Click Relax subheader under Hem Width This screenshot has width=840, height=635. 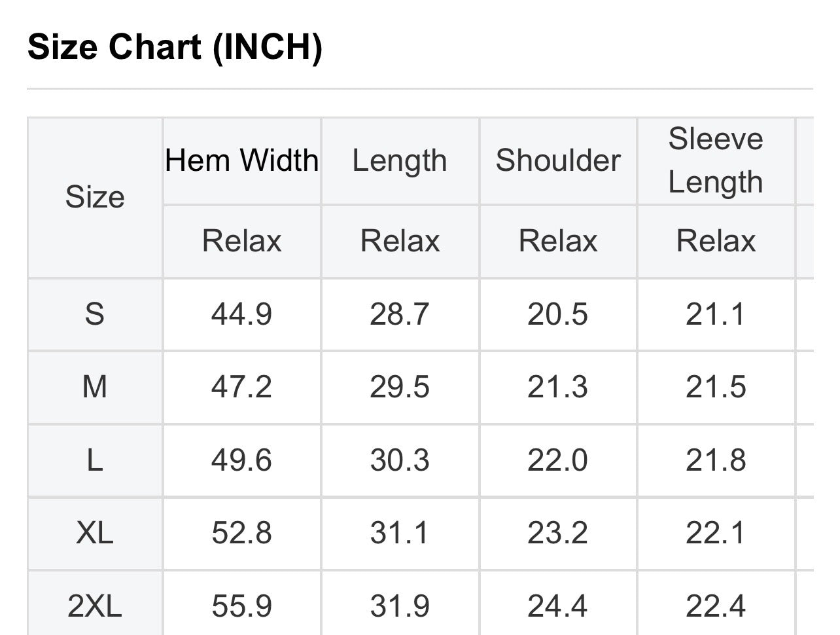[x=241, y=241]
